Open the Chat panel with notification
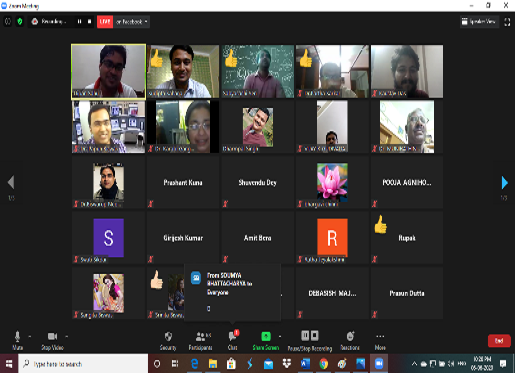The height and width of the screenshot is (373, 515). click(x=233, y=340)
